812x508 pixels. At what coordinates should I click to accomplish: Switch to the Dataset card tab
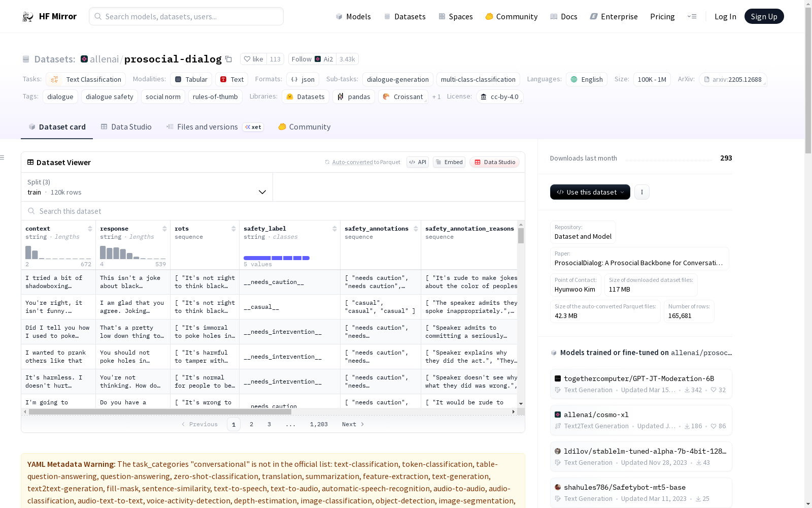[x=57, y=127]
